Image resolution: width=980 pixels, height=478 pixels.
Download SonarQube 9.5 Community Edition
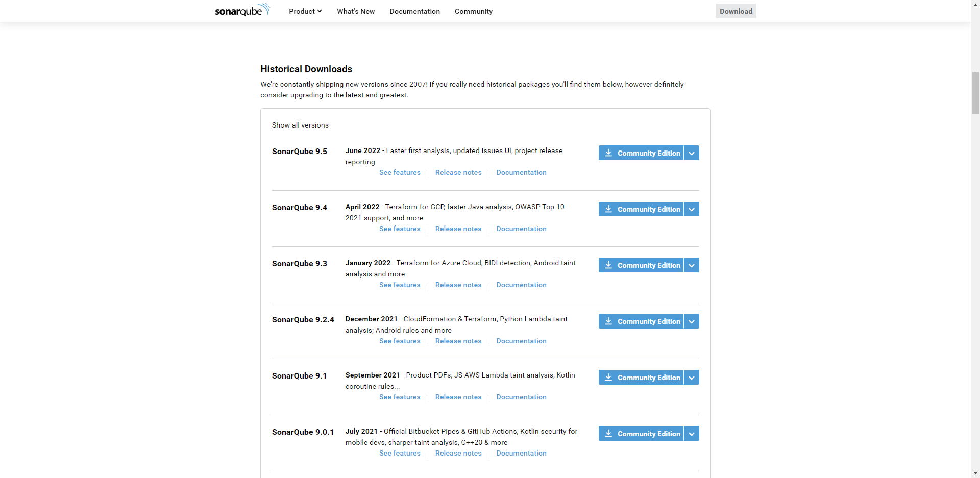[x=641, y=153]
